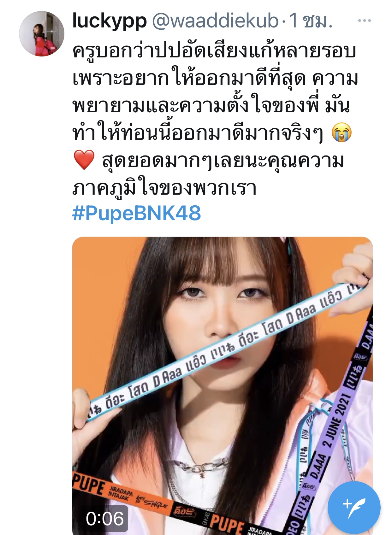Open the three-dot tweet options menu
The width and height of the screenshot is (392, 535).
pos(364,21)
